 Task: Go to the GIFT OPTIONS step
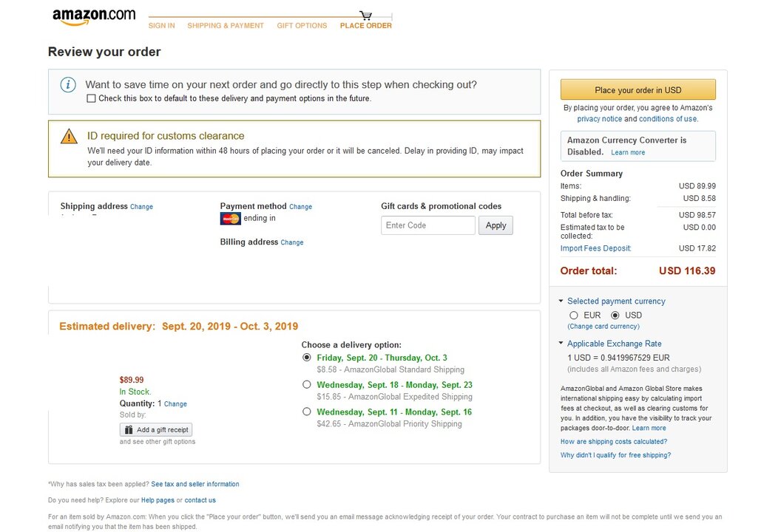[302, 26]
